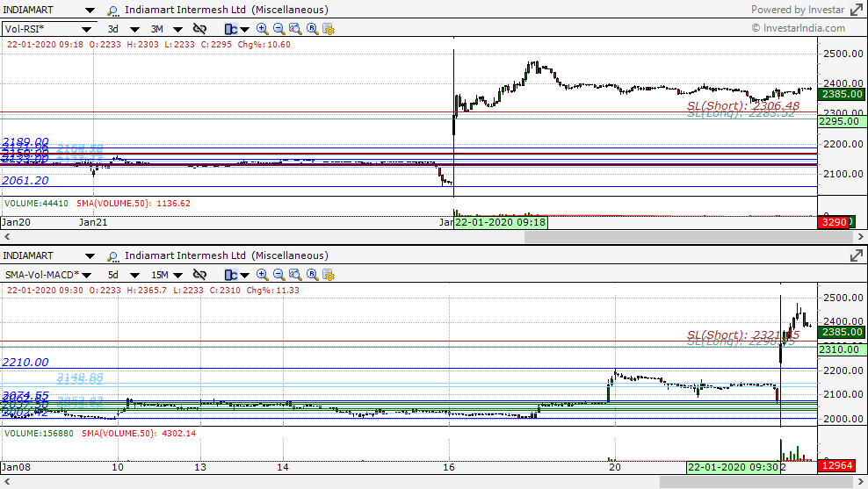Viewport: 868px width, 489px height.
Task: Click bottom chart scroll right arrow
Action: [x=861, y=482]
